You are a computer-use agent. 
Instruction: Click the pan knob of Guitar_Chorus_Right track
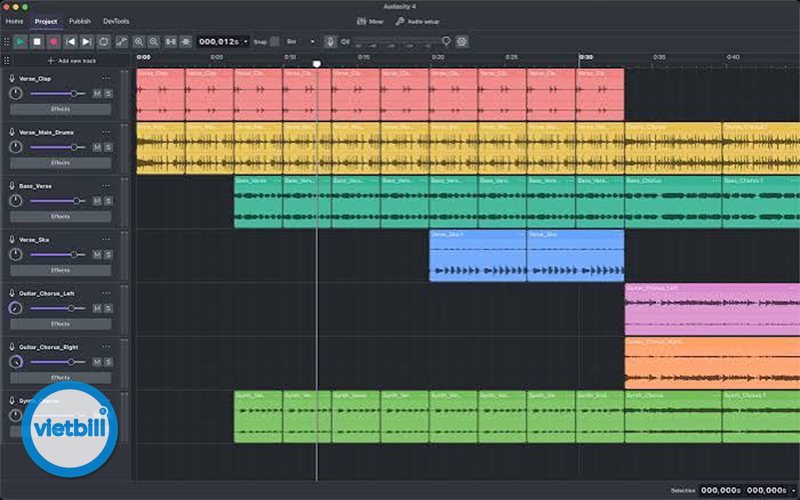[x=16, y=362]
